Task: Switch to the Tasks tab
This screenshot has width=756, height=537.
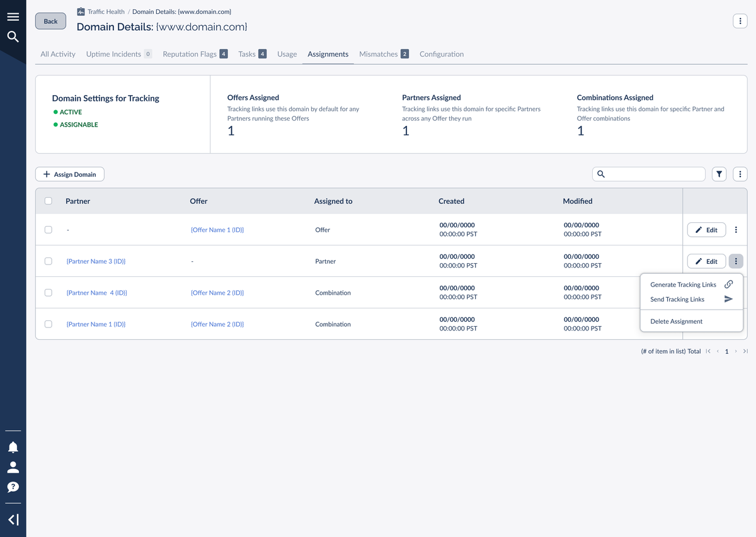Action: [x=253, y=54]
